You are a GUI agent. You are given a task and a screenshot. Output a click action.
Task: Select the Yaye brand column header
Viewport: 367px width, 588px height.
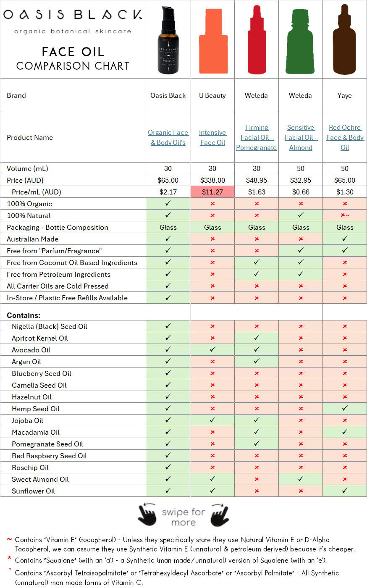click(344, 95)
